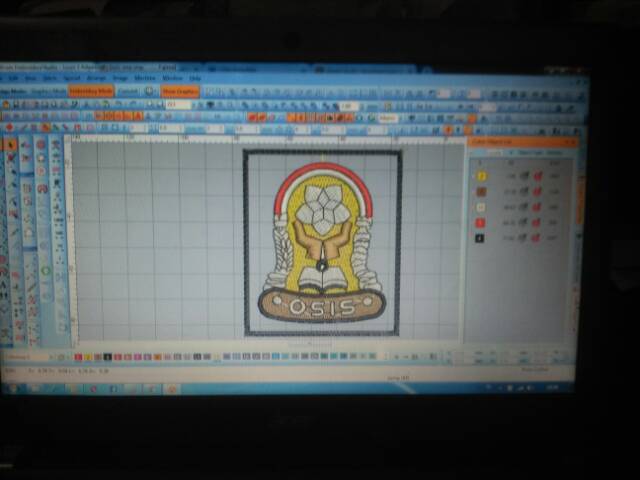Switch to Embroidery Mode

pos(92,91)
